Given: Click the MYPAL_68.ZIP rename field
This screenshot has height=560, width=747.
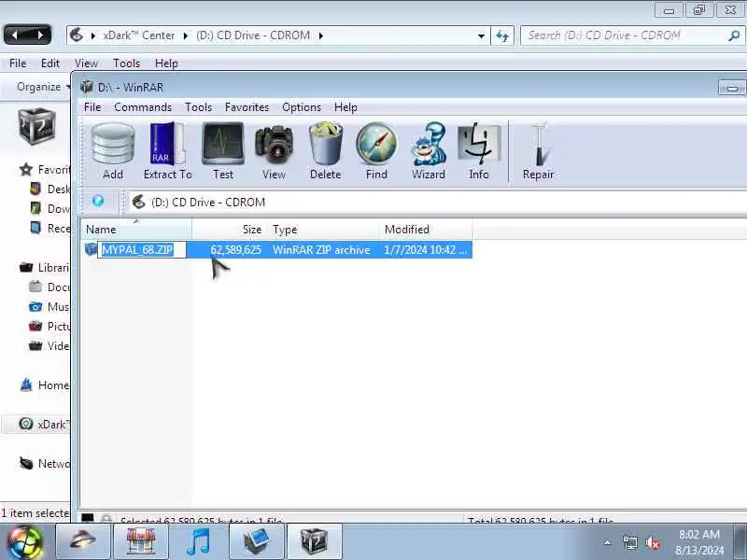Looking at the screenshot, I should 142,249.
